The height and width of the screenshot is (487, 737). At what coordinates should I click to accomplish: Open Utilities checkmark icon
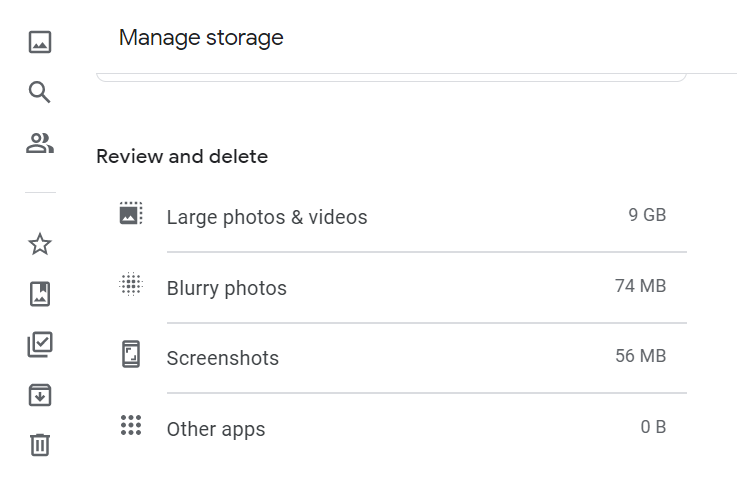click(40, 345)
